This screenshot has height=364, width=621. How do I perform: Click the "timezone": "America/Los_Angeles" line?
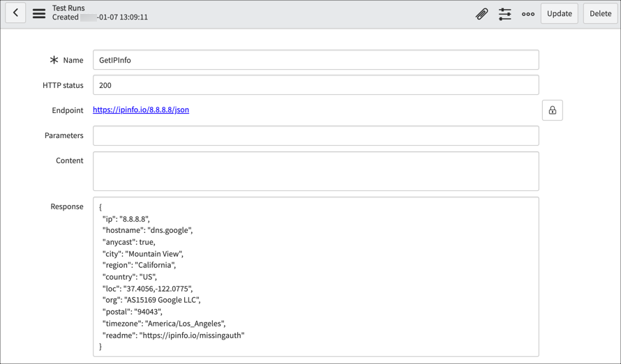click(x=164, y=324)
